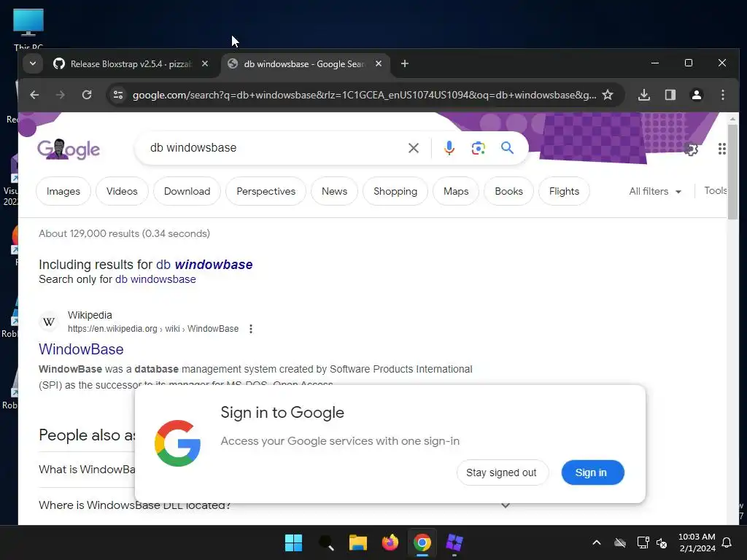This screenshot has height=560, width=747.
Task: Open notifications bell
Action: 727,542
